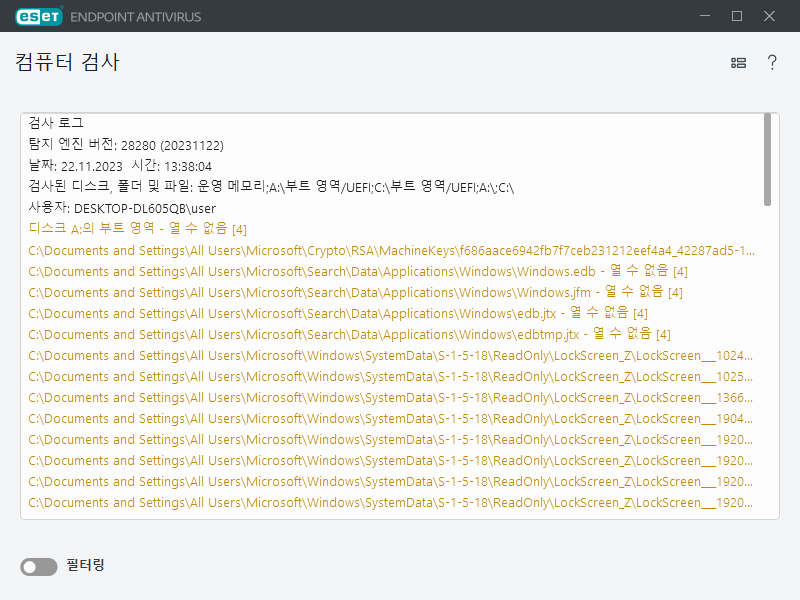This screenshot has width=800, height=600.
Task: Maximize the ESET window
Action: (737, 16)
